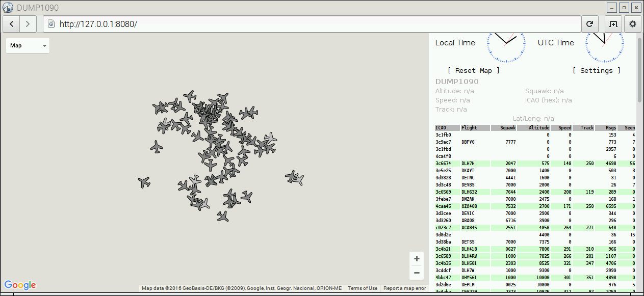
Task: Select flight DLH4RW row
Action: (535, 256)
